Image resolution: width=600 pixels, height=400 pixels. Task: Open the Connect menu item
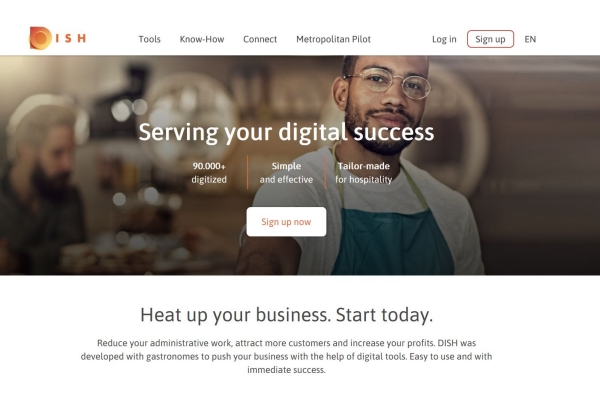(260, 39)
